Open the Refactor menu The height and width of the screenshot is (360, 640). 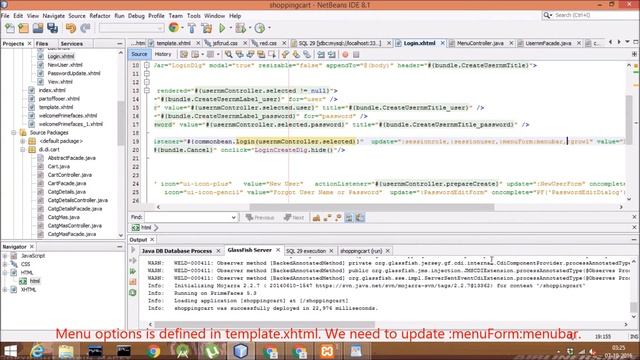click(x=100, y=16)
